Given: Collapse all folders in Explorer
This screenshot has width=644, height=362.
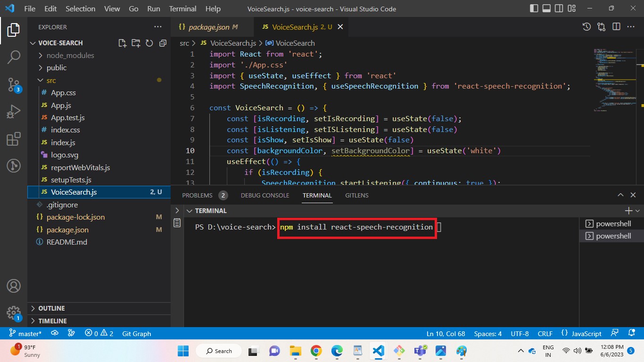Looking at the screenshot, I should coord(163,43).
